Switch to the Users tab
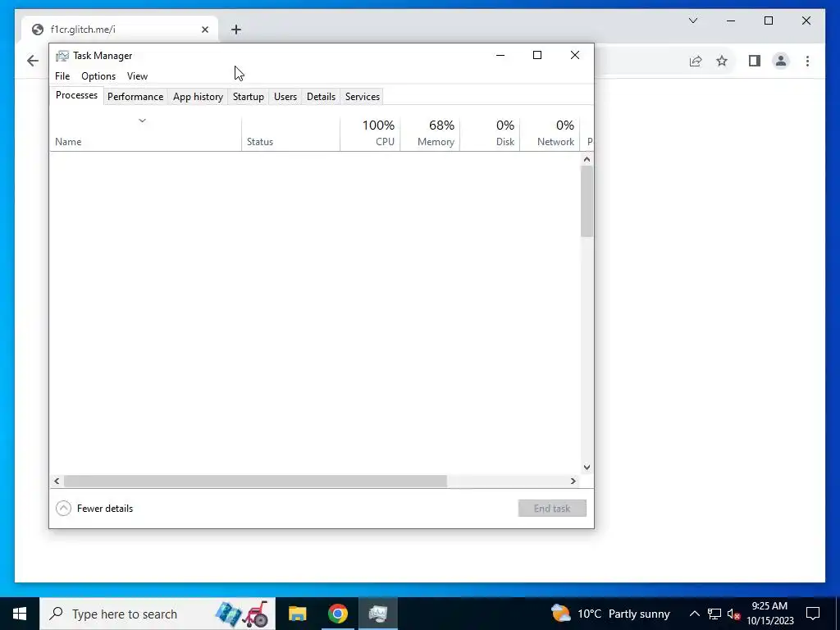The height and width of the screenshot is (630, 840). pyautogui.click(x=285, y=97)
